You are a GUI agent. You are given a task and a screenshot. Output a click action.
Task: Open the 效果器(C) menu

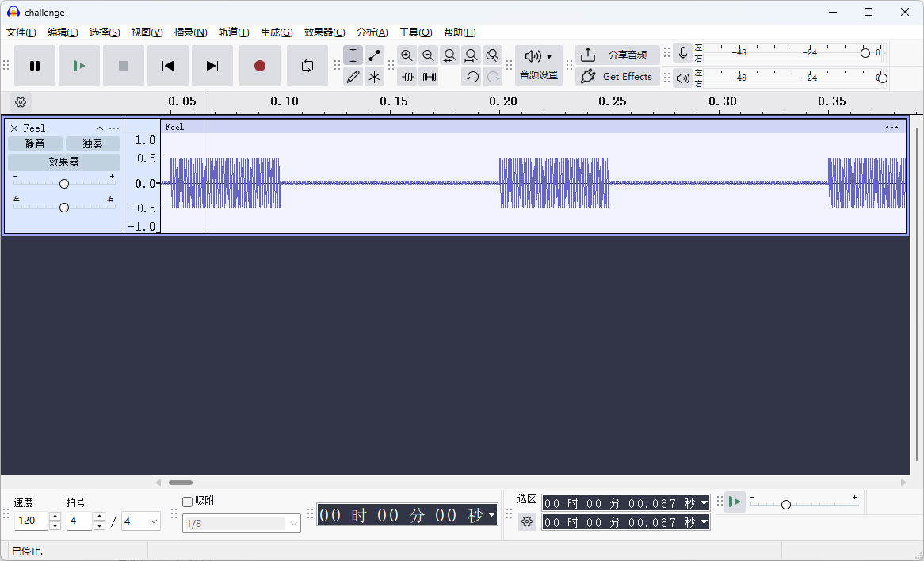(x=324, y=32)
